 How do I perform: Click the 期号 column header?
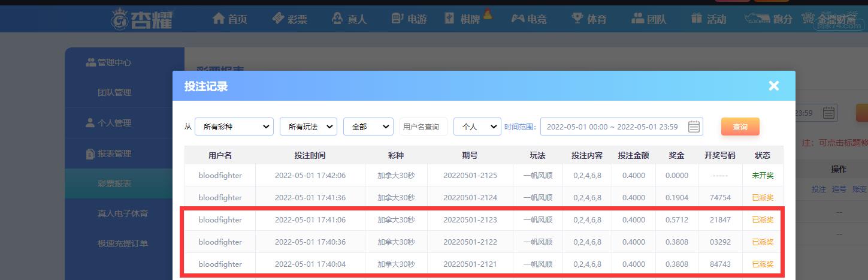[470, 155]
